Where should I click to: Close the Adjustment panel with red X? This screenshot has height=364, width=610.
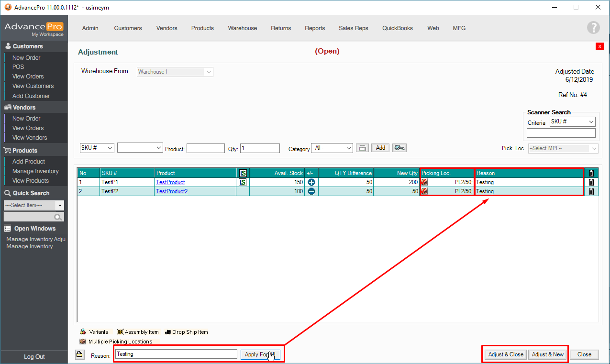tap(599, 46)
